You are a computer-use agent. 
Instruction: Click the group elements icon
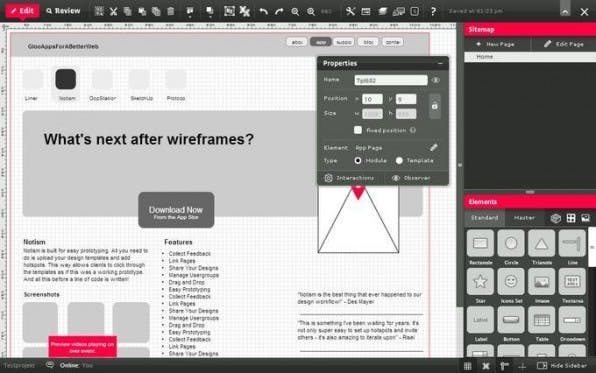pyautogui.click(x=229, y=11)
